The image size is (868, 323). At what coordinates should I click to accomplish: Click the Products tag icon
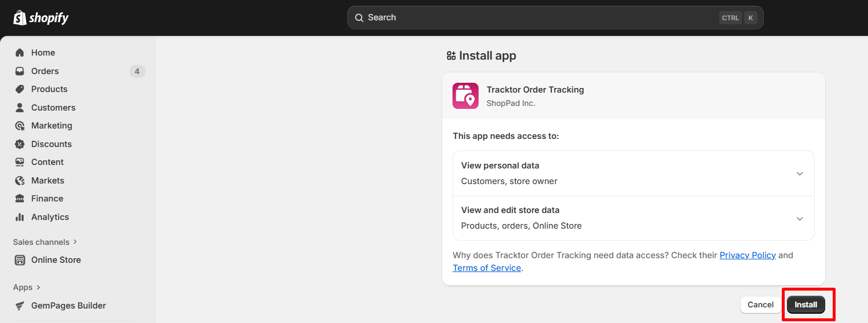(20, 89)
